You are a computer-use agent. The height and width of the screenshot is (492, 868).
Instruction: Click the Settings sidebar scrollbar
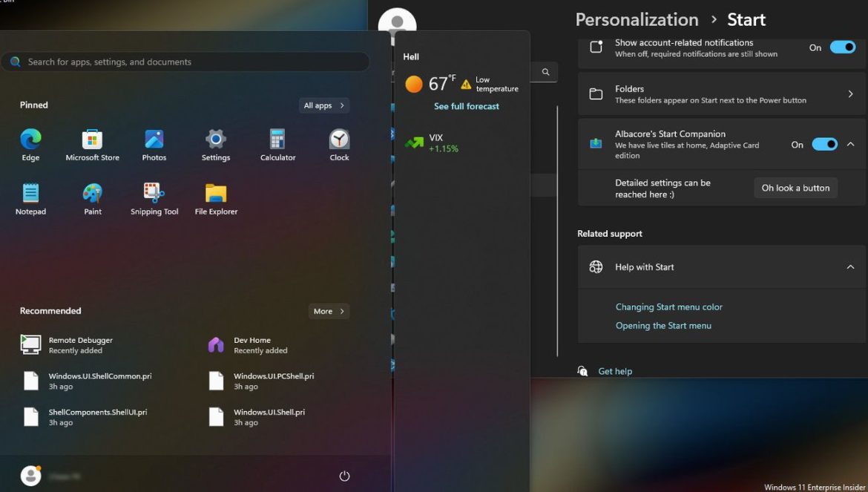(557, 231)
